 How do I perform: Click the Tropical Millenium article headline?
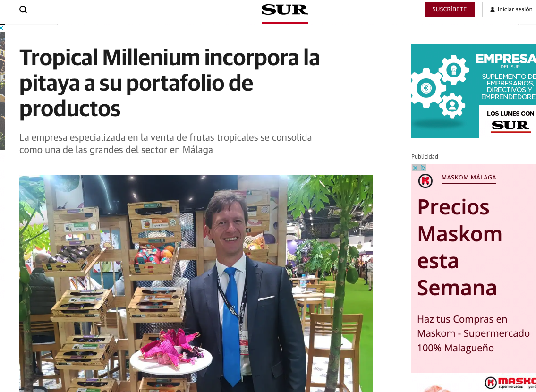(170, 83)
